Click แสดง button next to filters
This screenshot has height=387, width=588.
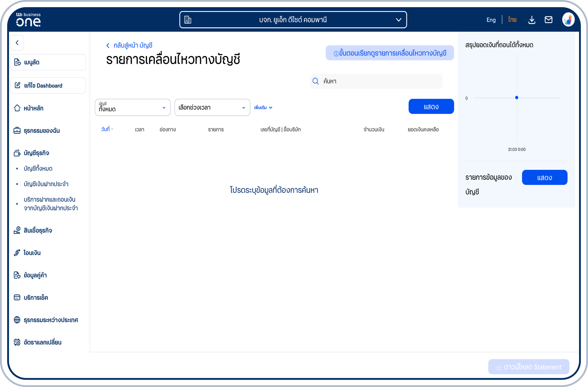click(x=431, y=107)
